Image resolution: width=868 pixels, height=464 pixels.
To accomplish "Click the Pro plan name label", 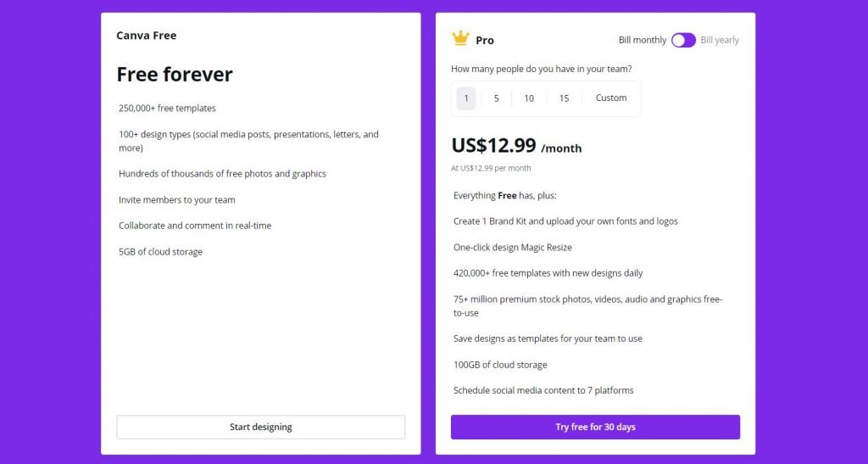I will [485, 41].
